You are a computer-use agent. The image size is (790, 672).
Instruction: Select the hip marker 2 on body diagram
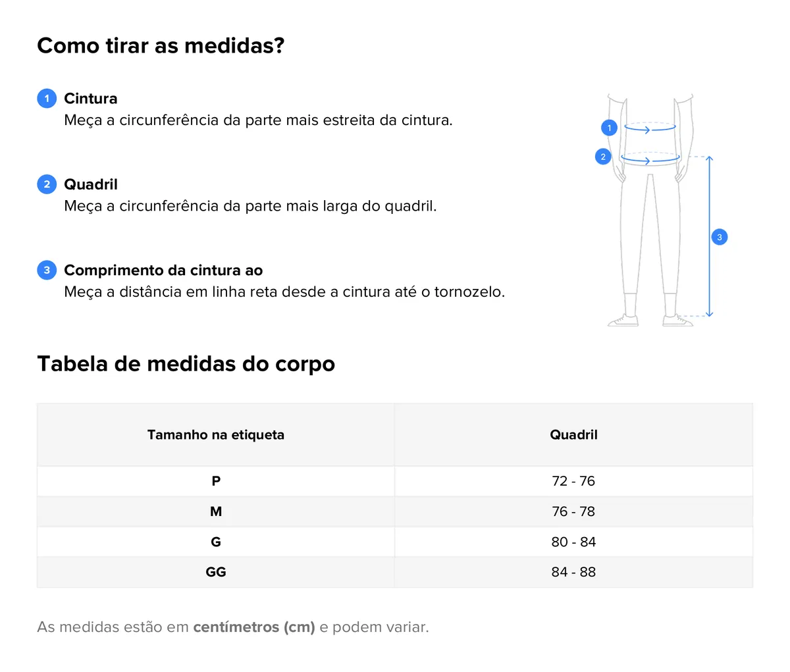[603, 157]
